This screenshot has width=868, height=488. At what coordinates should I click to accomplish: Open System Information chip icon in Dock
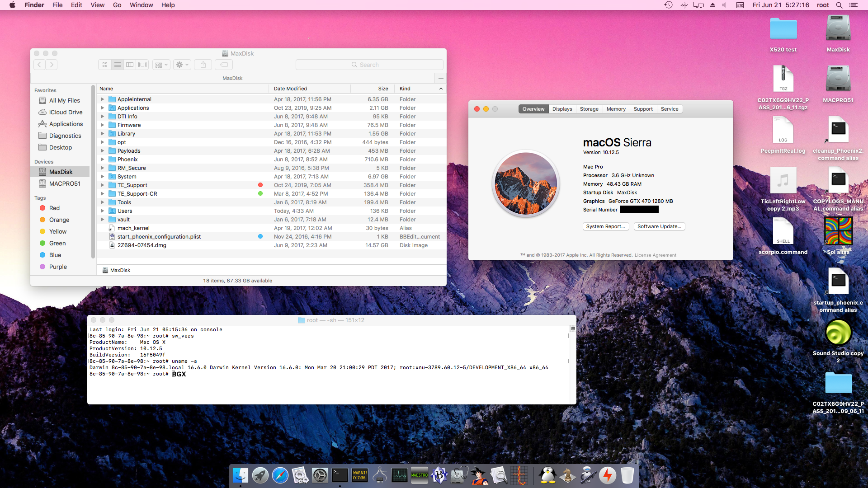click(x=380, y=475)
